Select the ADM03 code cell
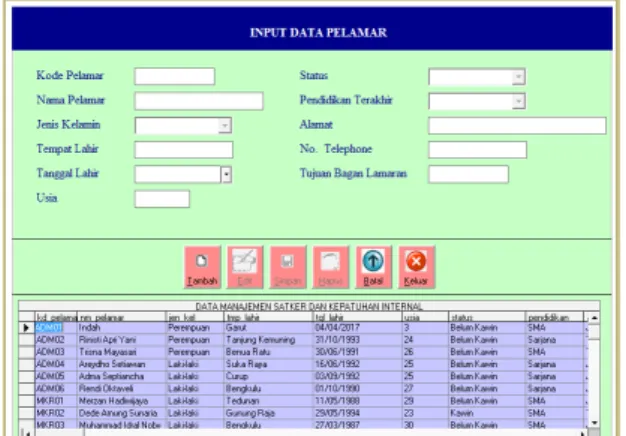This screenshot has width=626, height=436. pyautogui.click(x=55, y=352)
